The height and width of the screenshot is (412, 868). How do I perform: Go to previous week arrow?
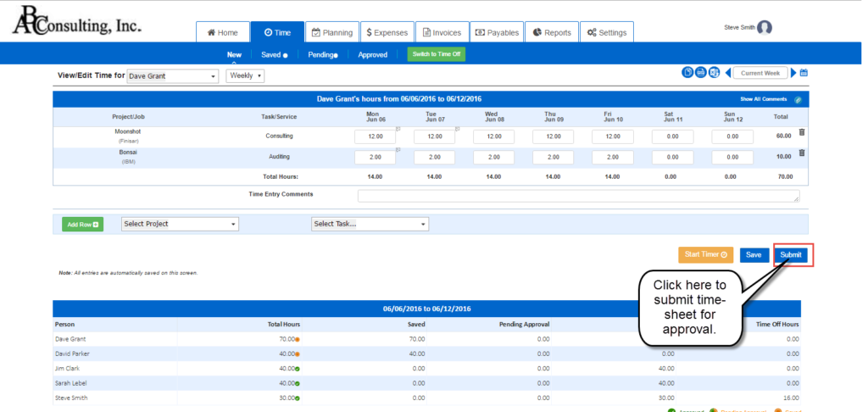[x=728, y=73]
